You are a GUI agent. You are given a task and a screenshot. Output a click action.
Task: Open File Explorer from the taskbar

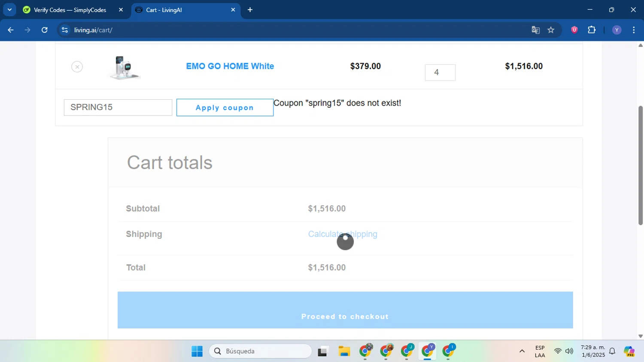[x=344, y=351]
